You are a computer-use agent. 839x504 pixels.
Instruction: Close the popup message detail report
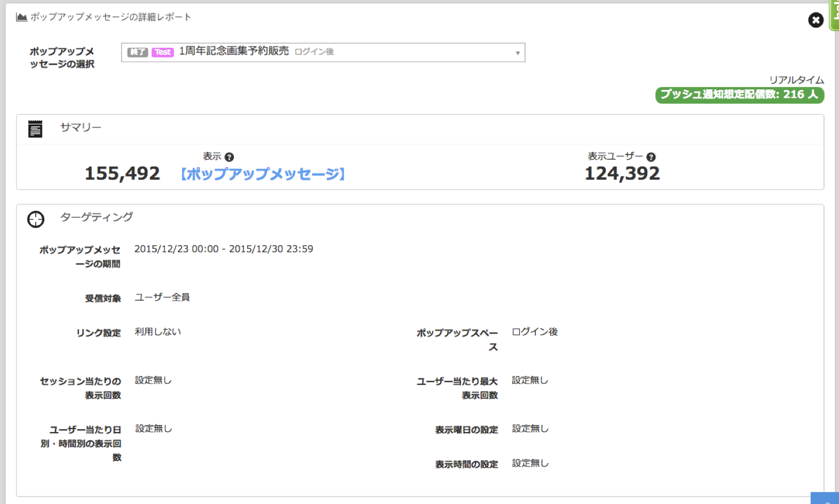815,20
